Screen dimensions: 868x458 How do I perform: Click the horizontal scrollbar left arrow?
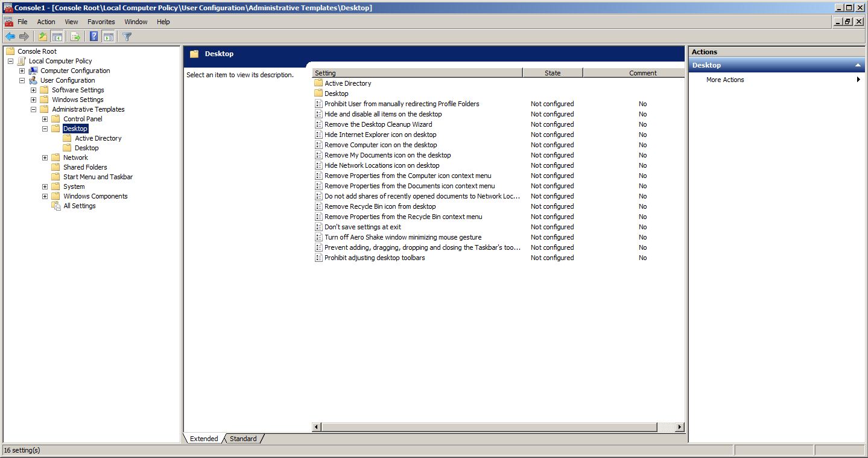click(x=317, y=427)
